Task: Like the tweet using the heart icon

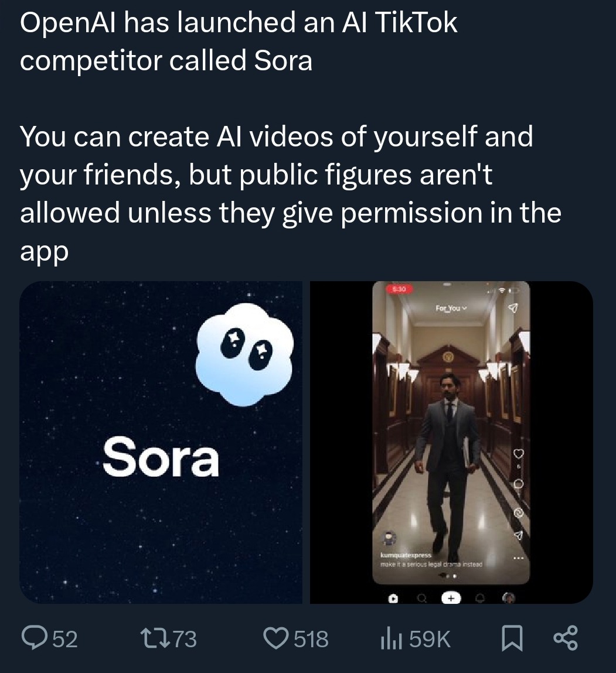Action: click(x=277, y=639)
